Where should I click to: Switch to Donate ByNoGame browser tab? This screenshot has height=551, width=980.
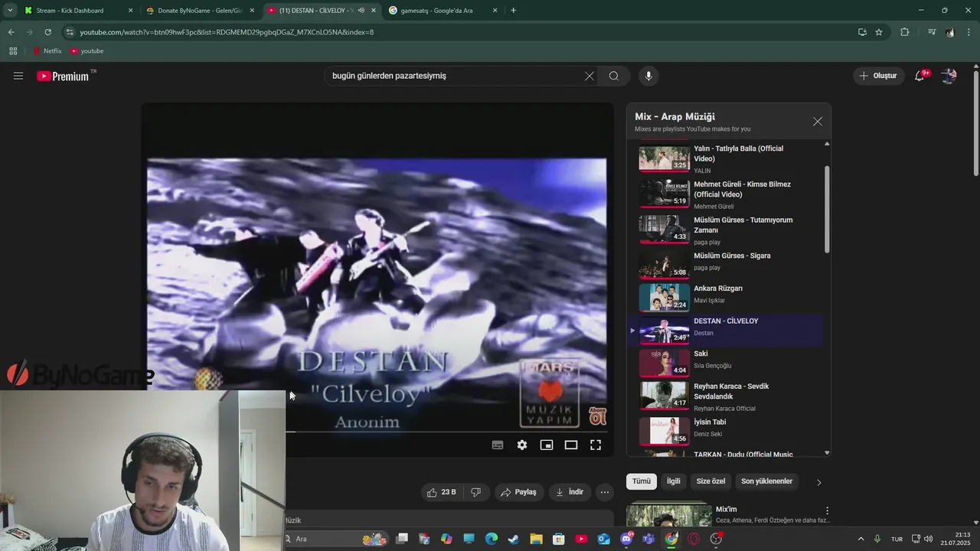pyautogui.click(x=200, y=11)
